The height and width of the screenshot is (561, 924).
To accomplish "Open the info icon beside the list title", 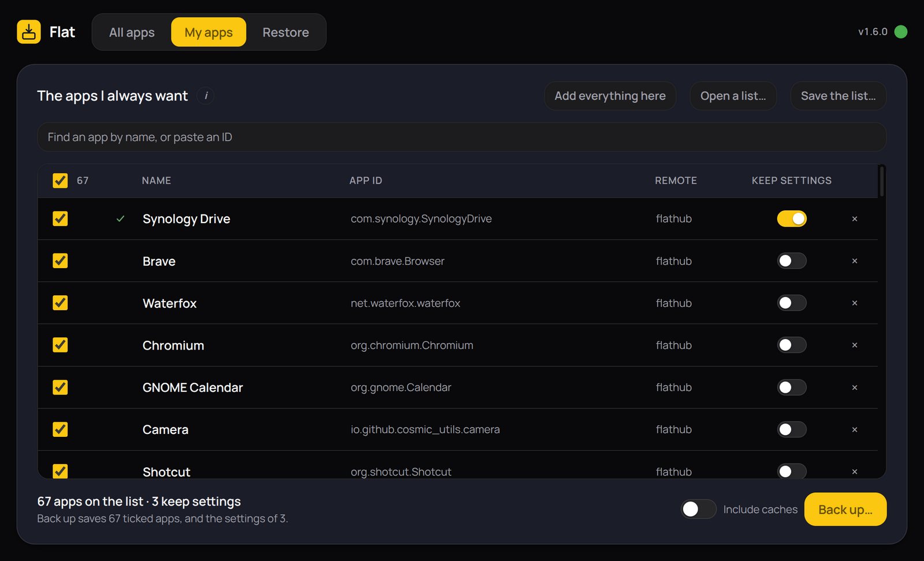I will (206, 95).
